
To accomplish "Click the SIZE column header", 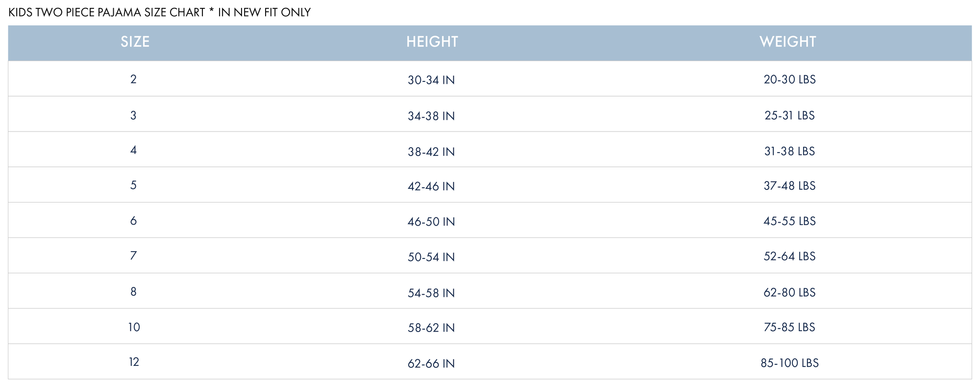I will [x=135, y=42].
